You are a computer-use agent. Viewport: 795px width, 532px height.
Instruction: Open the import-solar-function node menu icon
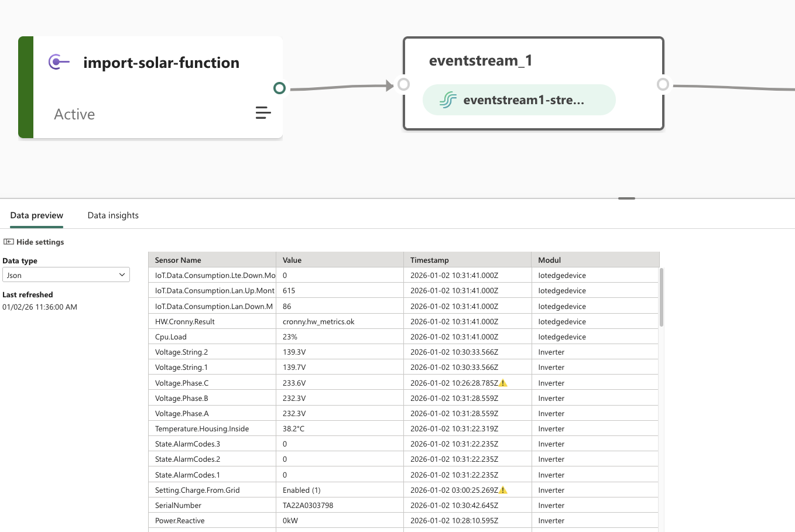tap(263, 113)
